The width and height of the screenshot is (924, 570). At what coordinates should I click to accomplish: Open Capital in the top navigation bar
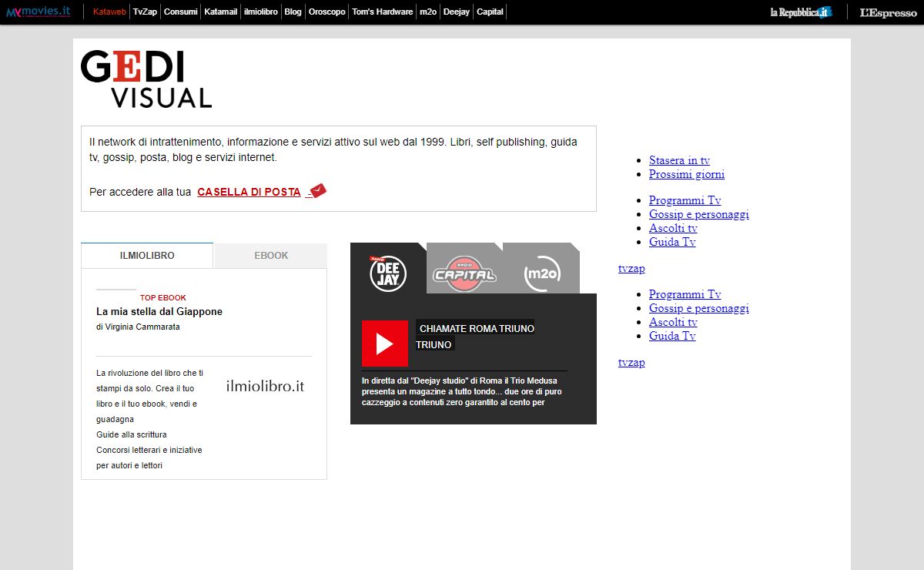pos(490,12)
